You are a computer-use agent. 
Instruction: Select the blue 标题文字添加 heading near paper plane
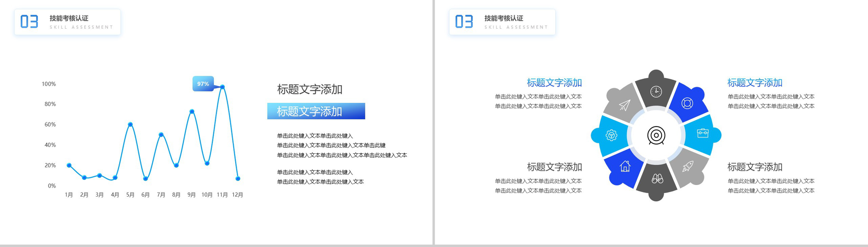click(554, 83)
